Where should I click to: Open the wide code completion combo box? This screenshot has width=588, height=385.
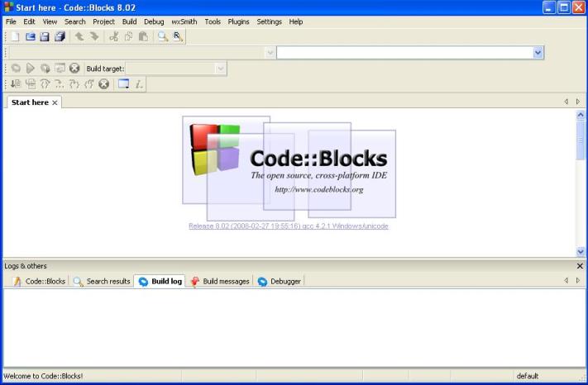point(538,52)
